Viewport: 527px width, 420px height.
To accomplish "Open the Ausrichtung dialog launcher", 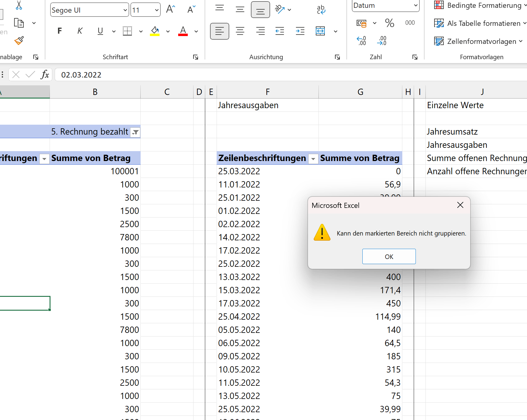I will (x=337, y=57).
